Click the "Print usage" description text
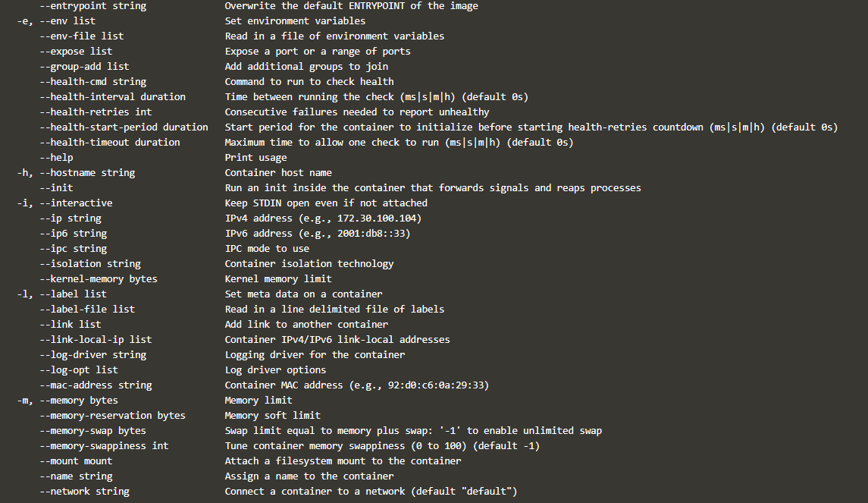 click(255, 158)
